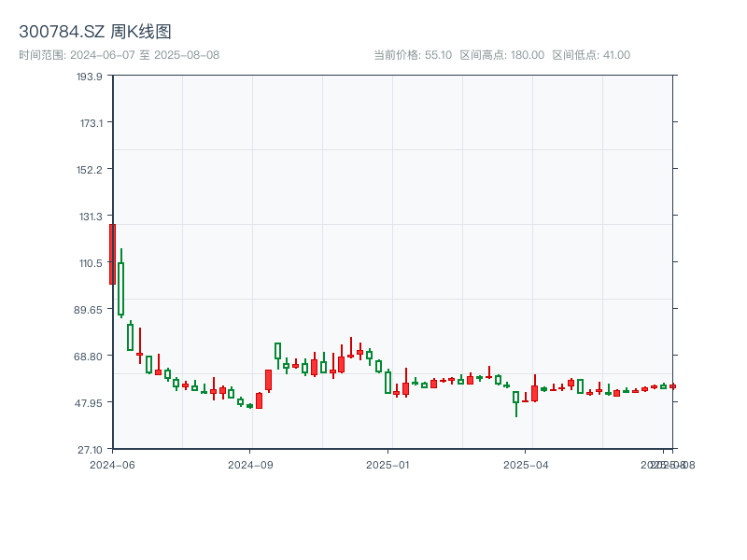The width and height of the screenshot is (747, 560).
Task: Click x-axis label 2024-06
Action: (112, 465)
